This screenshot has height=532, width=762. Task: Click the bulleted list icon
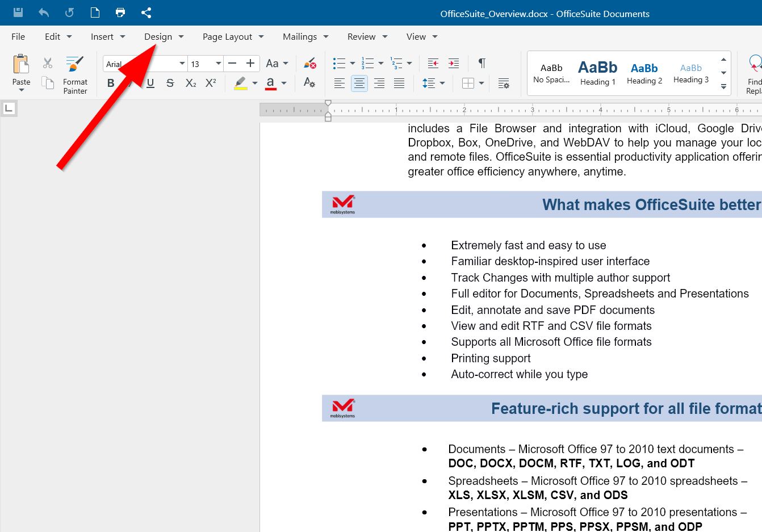tap(339, 64)
